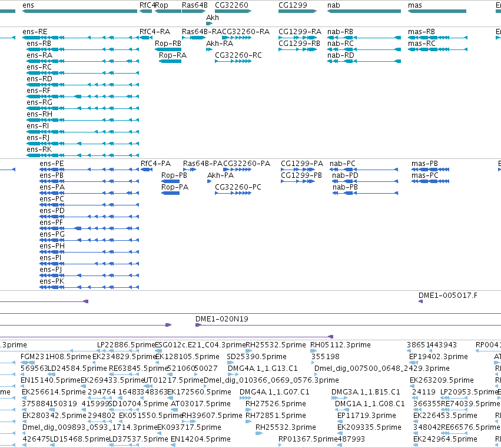
Task: Click the nab gene bar
Action: coord(364,11)
